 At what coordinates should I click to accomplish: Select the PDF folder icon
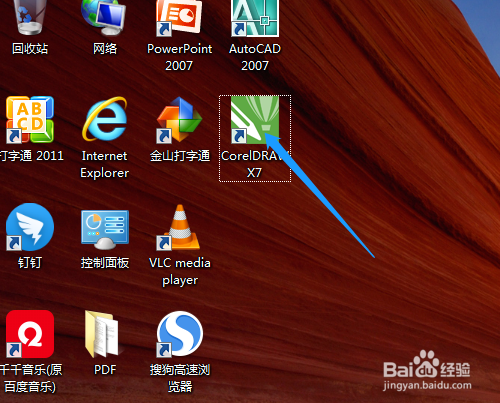103,334
